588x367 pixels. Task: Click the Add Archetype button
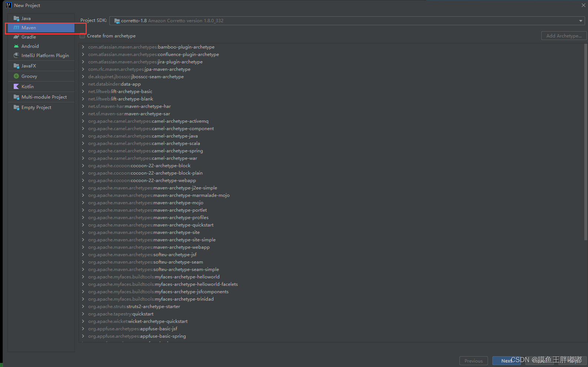coord(564,36)
